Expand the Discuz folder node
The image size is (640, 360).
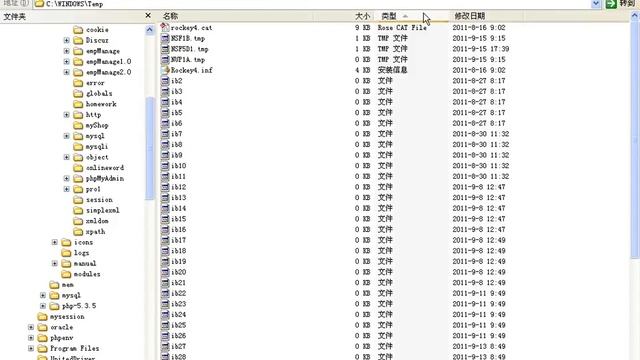pos(67,40)
